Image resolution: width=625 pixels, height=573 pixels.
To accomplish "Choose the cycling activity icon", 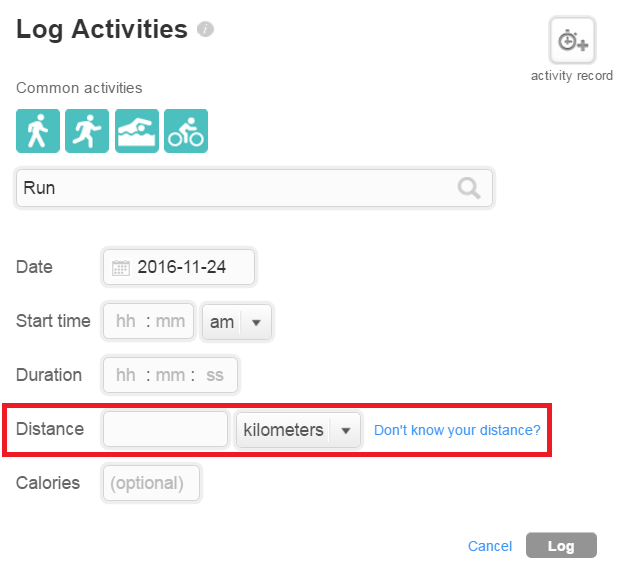I will [x=186, y=131].
